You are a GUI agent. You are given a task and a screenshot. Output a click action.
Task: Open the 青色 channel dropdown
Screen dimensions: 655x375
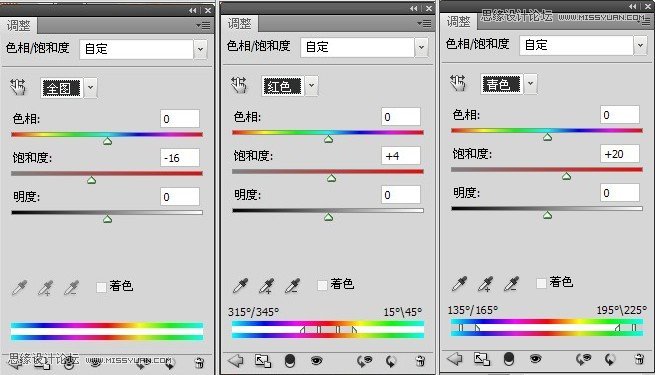pyautogui.click(x=530, y=84)
